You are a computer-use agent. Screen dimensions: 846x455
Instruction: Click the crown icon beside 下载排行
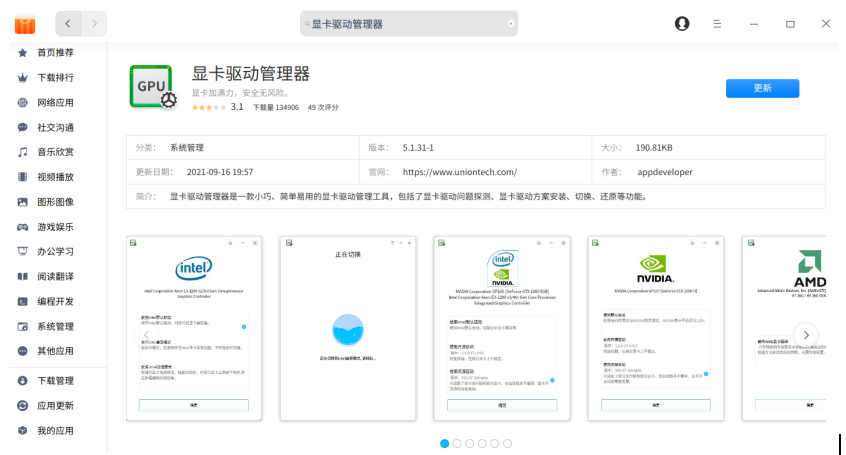click(x=23, y=78)
